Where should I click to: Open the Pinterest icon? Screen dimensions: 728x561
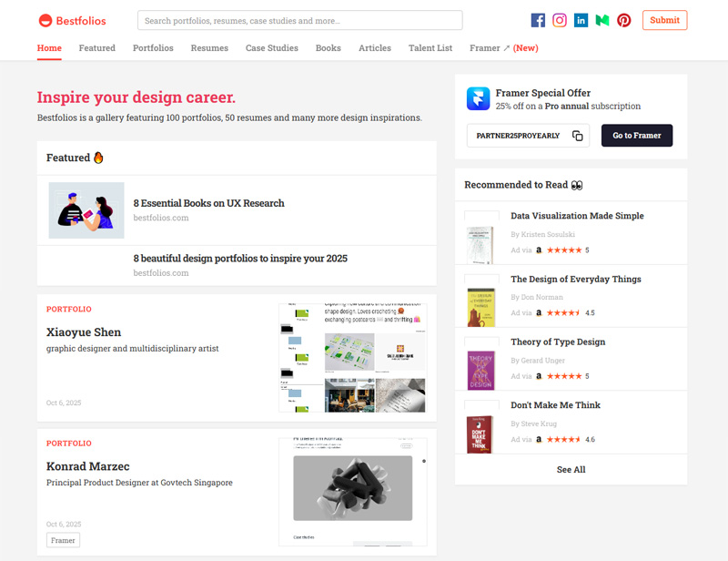[x=623, y=19]
